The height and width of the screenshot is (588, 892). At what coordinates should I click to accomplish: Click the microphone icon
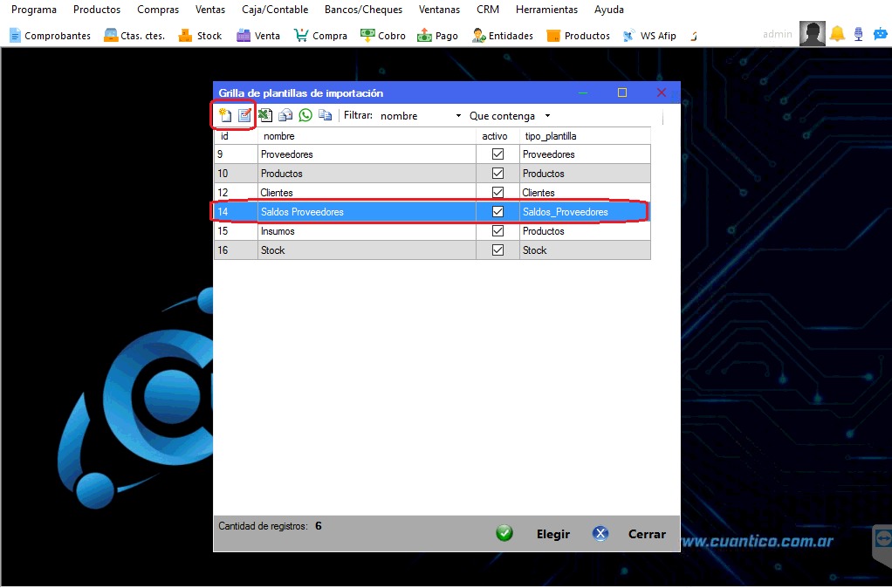tap(859, 34)
